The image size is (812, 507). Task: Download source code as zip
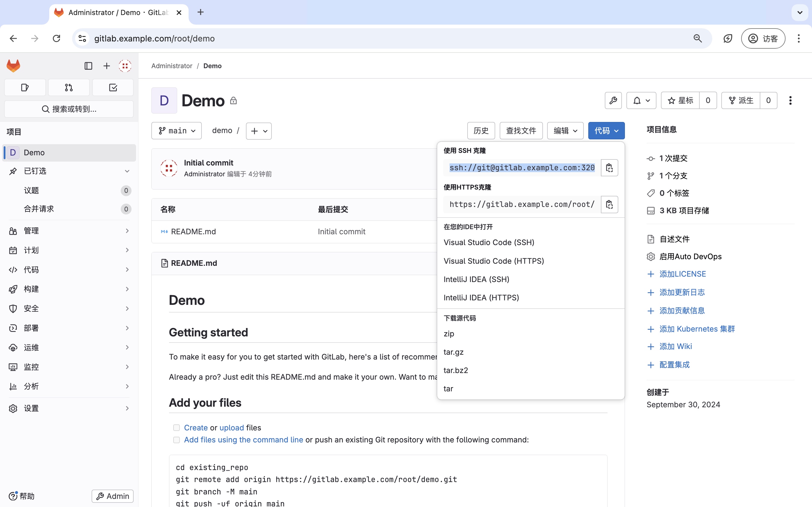click(x=531, y=334)
